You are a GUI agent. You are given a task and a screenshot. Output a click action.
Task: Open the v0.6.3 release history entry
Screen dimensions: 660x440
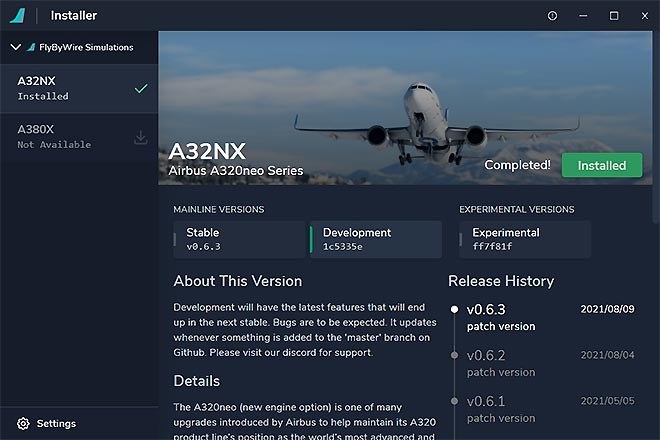pyautogui.click(x=500, y=317)
